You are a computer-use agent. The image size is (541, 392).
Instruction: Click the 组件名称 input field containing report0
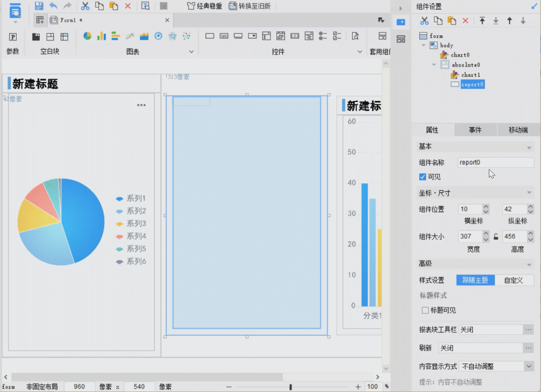(x=496, y=162)
